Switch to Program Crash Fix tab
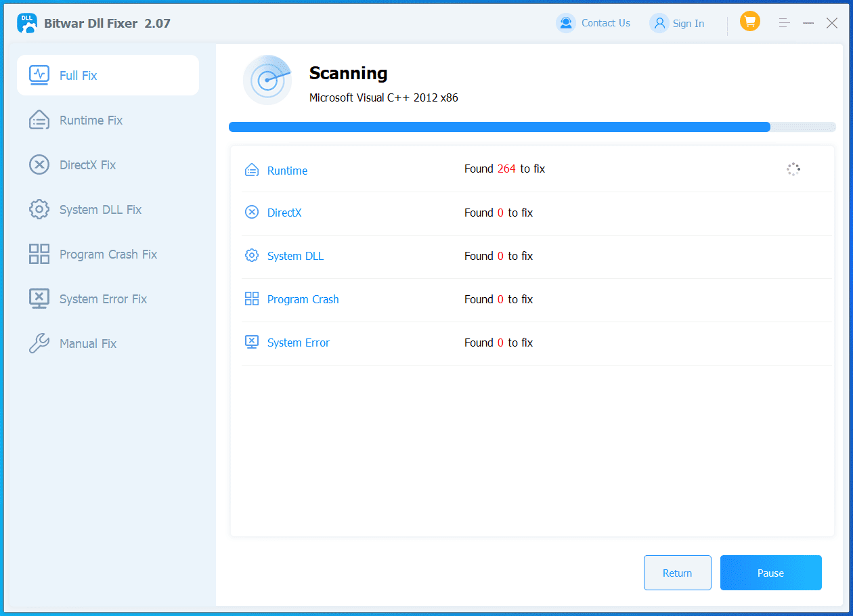The image size is (853, 616). click(x=108, y=254)
